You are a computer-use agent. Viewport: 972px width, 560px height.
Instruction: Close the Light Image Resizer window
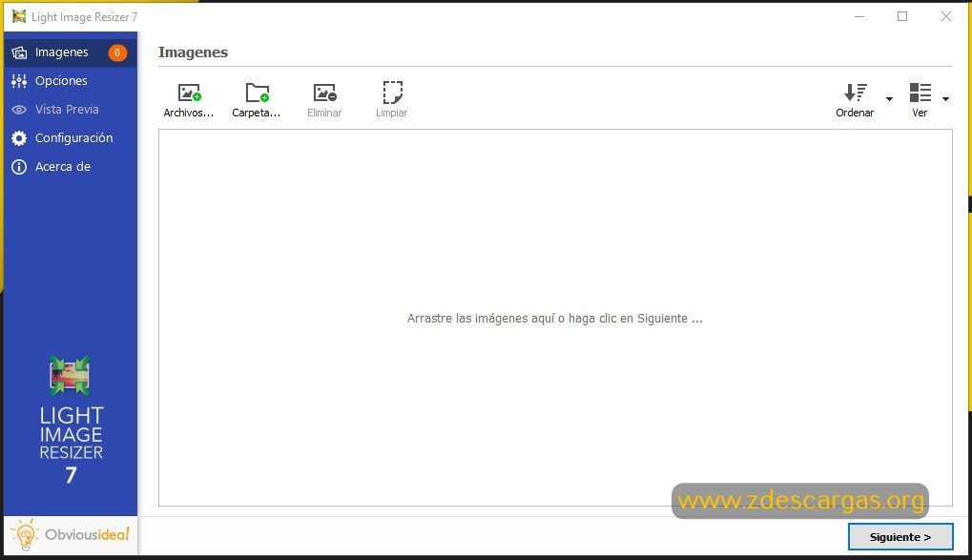coord(946,17)
